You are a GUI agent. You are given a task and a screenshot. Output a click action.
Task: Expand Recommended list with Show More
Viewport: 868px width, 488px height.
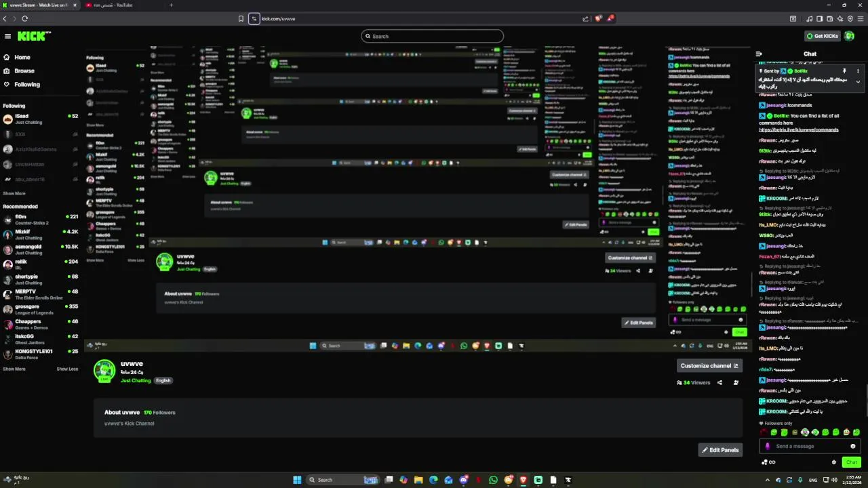14,369
